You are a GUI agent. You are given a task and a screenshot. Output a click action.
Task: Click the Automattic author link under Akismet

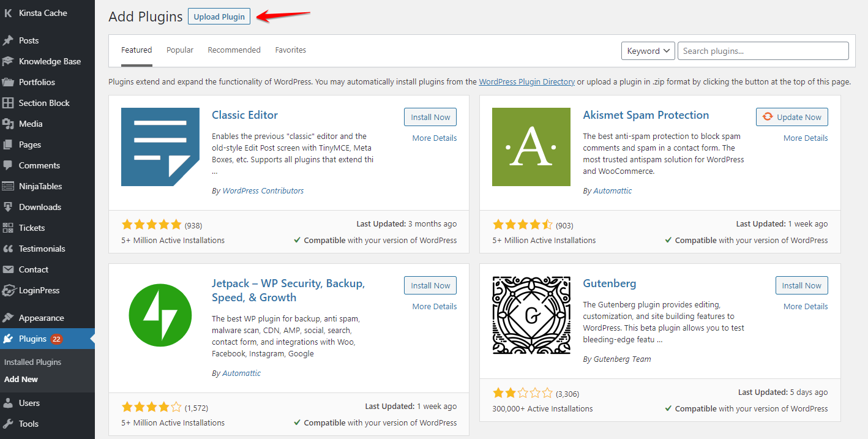click(613, 190)
